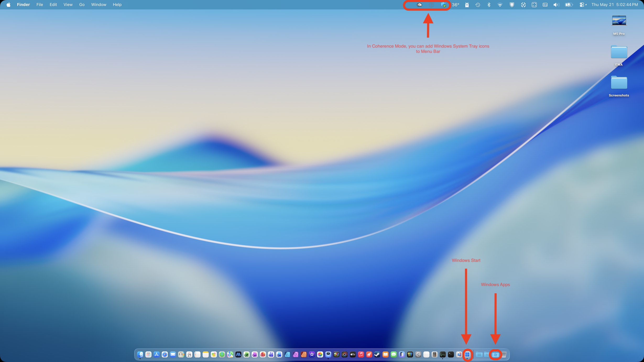Launch Find My from the Dock

(222, 354)
